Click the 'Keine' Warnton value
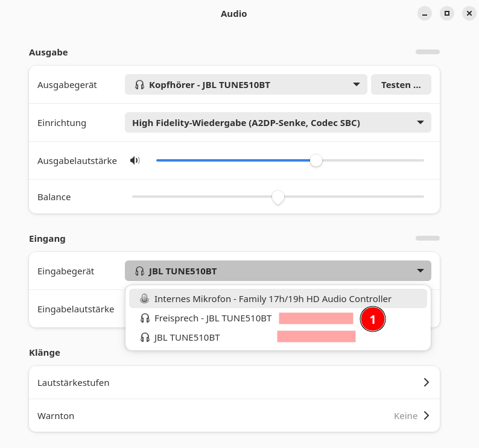The width and height of the screenshot is (479, 448). [x=405, y=416]
